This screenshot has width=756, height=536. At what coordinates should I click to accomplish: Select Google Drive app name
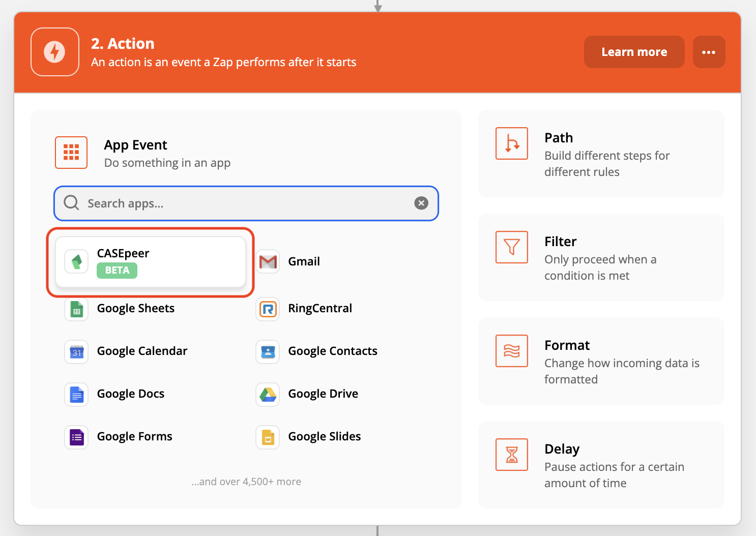coord(323,394)
